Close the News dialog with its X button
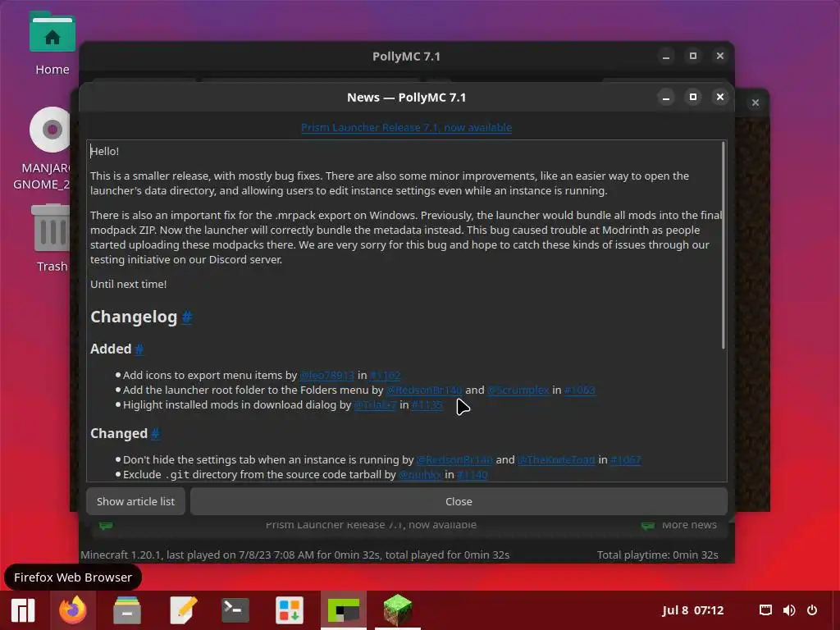This screenshot has width=840, height=630. tap(720, 97)
